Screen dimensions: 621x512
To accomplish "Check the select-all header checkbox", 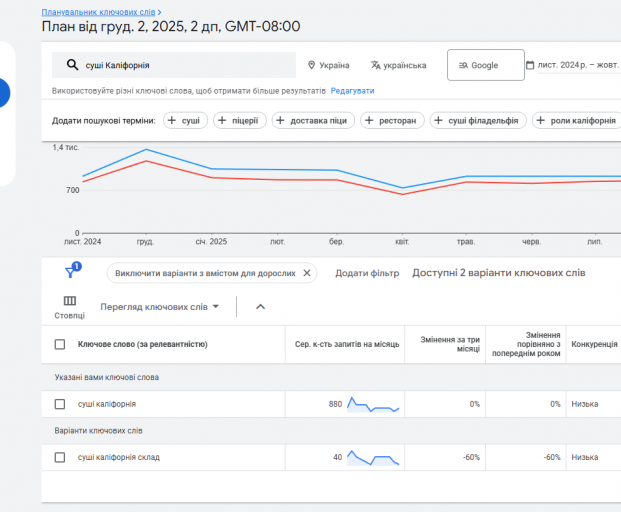I will click(60, 344).
